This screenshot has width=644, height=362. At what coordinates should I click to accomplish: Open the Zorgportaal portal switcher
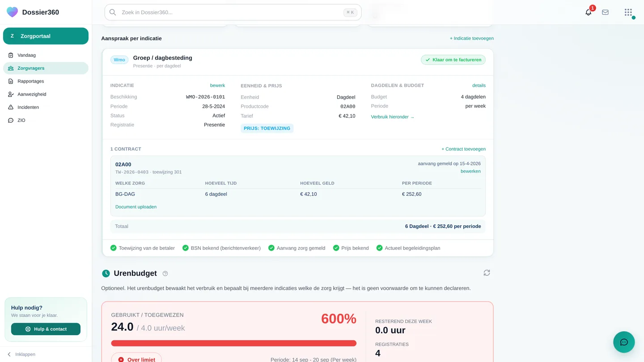click(x=46, y=36)
